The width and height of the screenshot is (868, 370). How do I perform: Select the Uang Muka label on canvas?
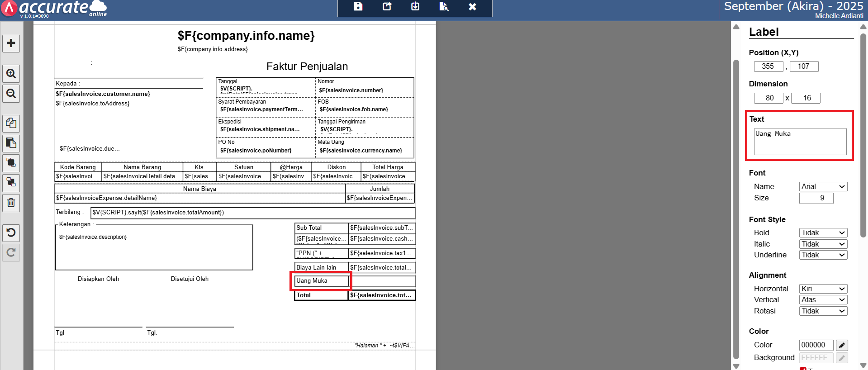(x=321, y=281)
